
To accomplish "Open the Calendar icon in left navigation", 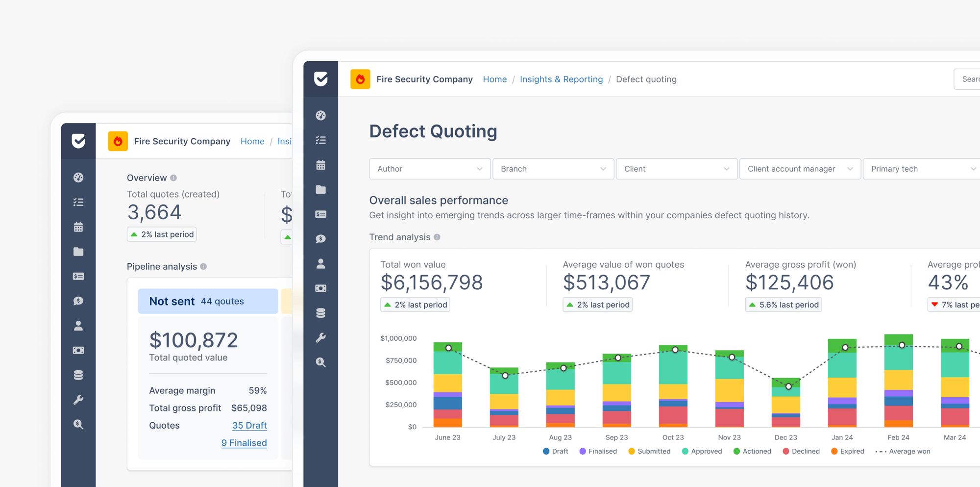I will coord(321,165).
